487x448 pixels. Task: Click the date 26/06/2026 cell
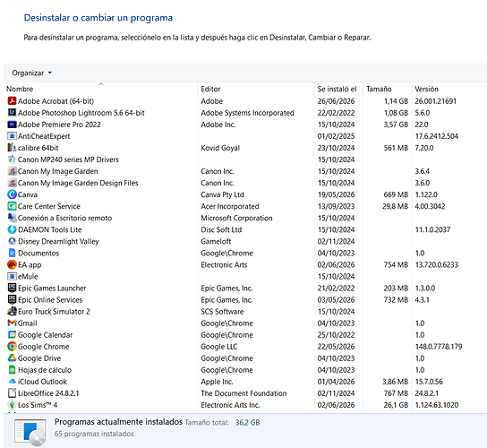[x=336, y=101]
